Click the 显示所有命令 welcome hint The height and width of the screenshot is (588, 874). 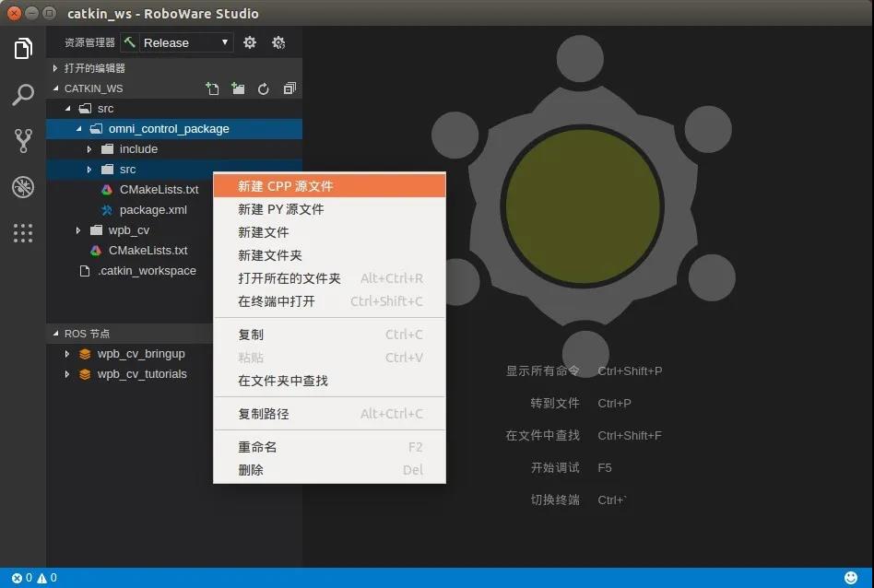coord(542,370)
